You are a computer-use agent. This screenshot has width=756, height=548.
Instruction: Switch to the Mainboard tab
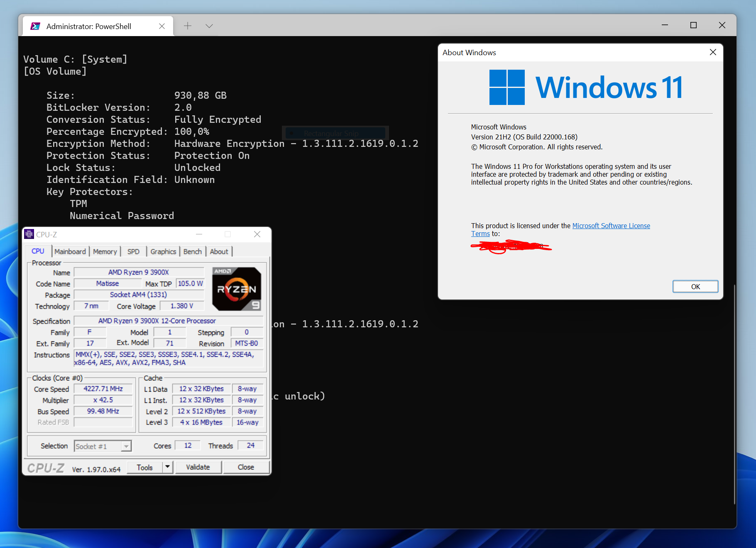point(70,251)
